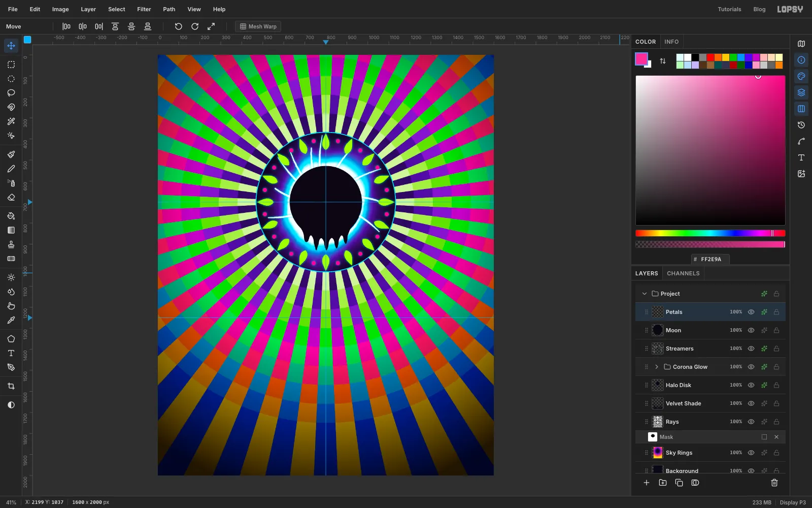Hide the Sky Rings layer
The image size is (812, 508).
pyautogui.click(x=751, y=453)
